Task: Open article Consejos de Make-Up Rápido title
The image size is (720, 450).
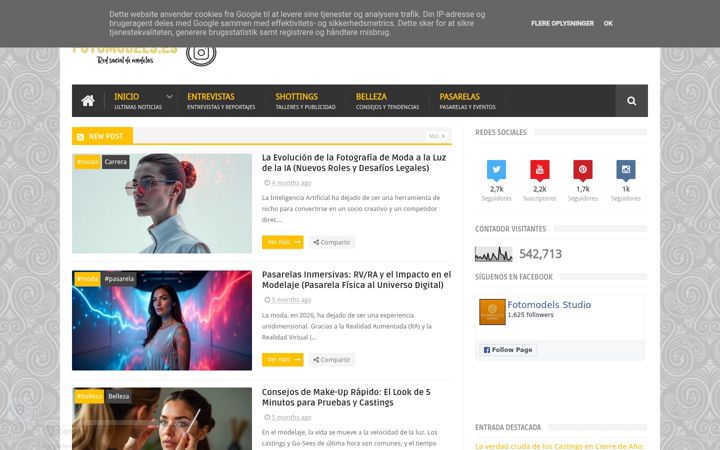Action: [x=346, y=397]
